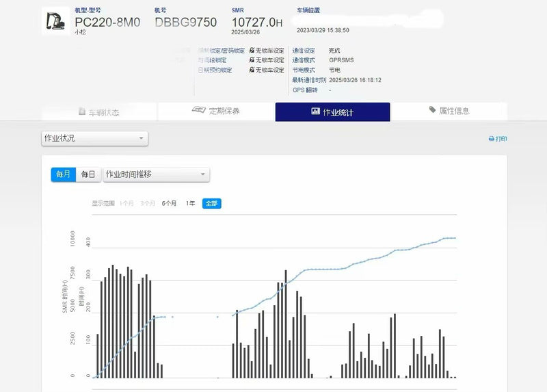Open the 属性信息 tab
The width and height of the screenshot is (547, 392).
[x=449, y=111]
